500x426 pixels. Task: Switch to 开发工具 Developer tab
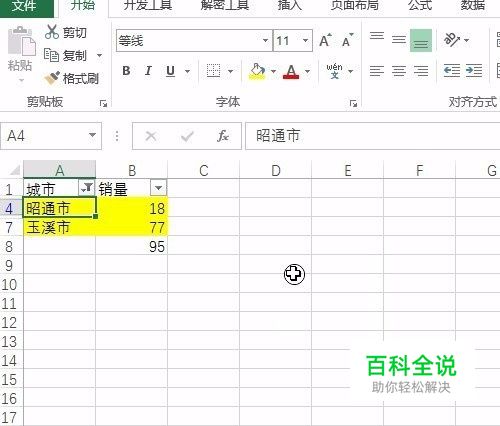coord(148,5)
